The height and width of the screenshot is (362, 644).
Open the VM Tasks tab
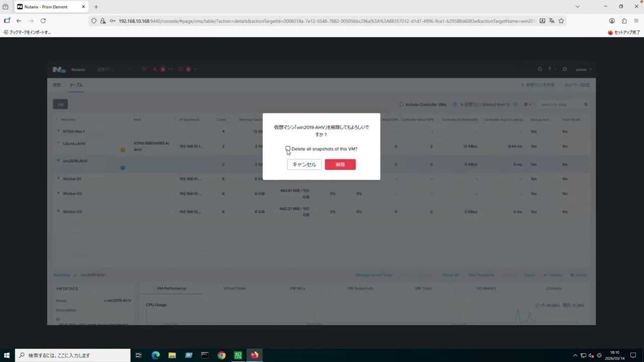[x=423, y=289]
